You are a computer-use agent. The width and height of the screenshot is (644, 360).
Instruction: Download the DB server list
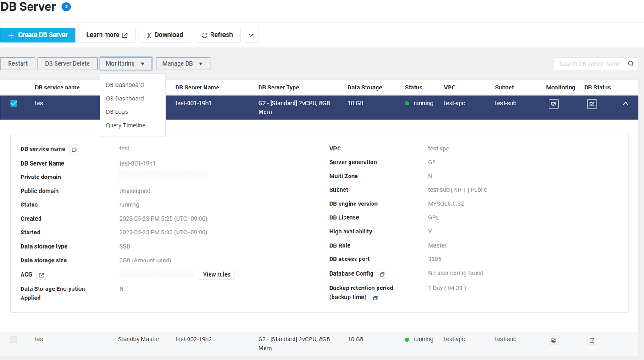(165, 35)
